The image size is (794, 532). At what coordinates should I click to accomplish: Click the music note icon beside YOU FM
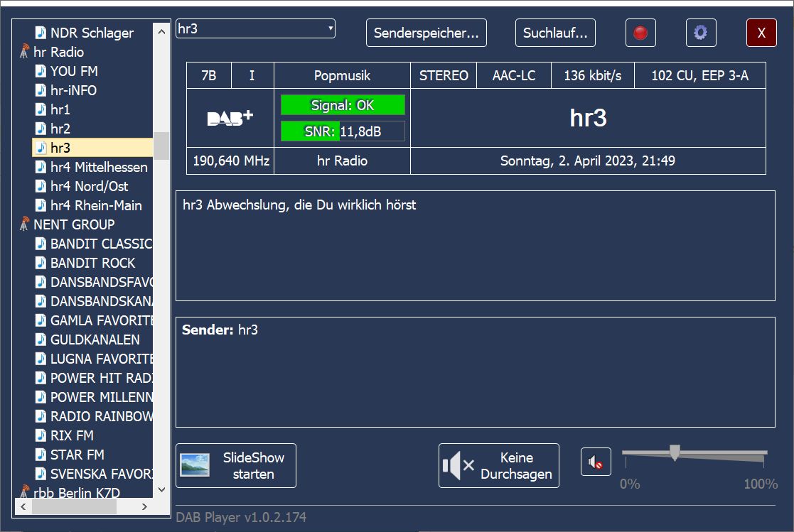point(41,71)
